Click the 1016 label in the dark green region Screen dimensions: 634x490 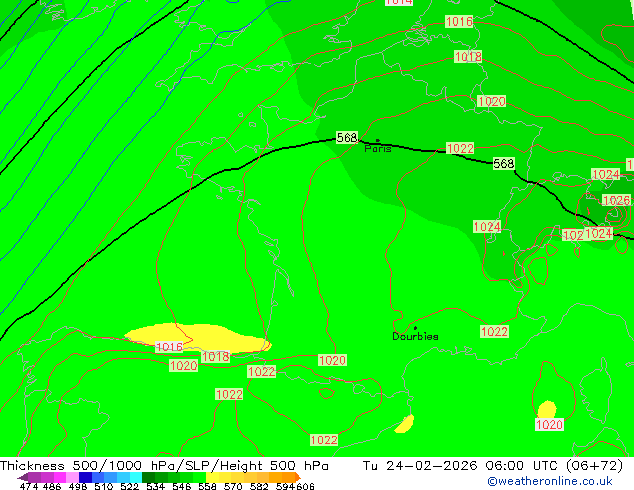[x=459, y=21]
